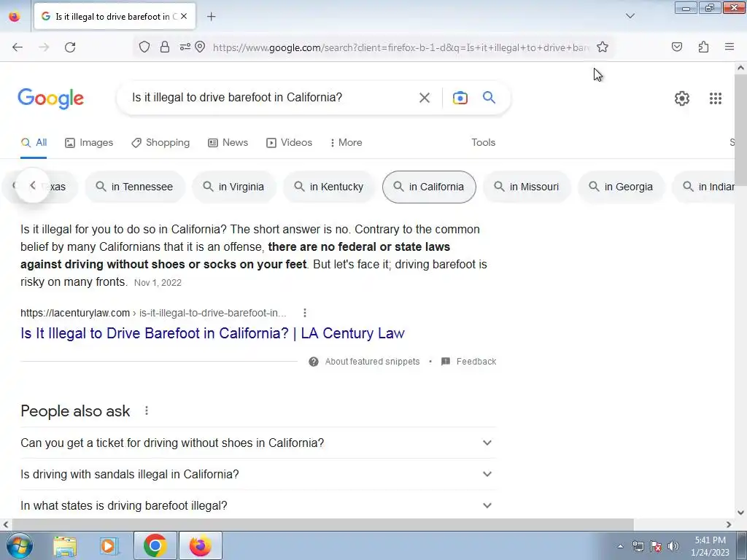Reload the page with the refresh icon
Image resolution: width=747 pixels, height=560 pixels.
(70, 47)
